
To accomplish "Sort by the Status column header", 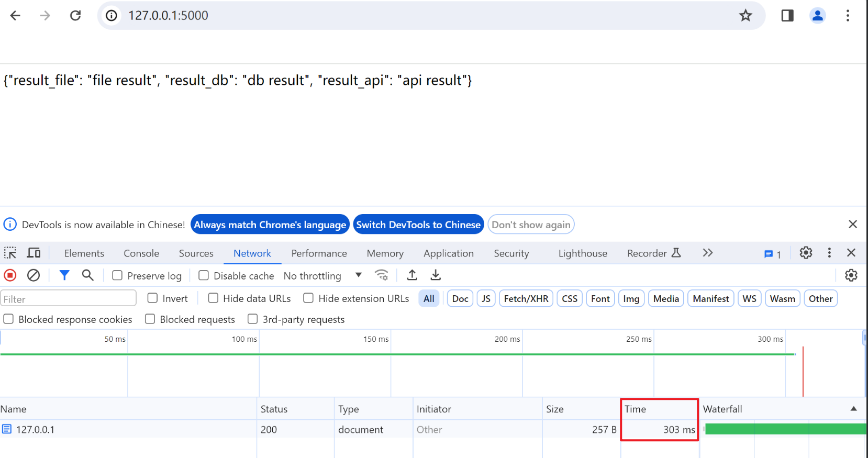I will 295,409.
